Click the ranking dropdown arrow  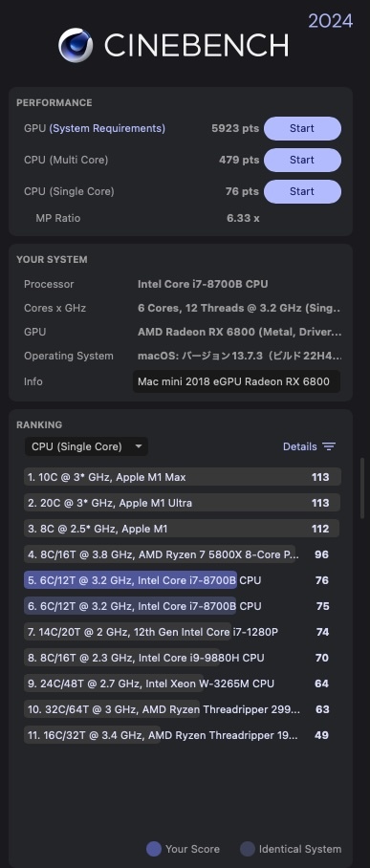[x=139, y=446]
